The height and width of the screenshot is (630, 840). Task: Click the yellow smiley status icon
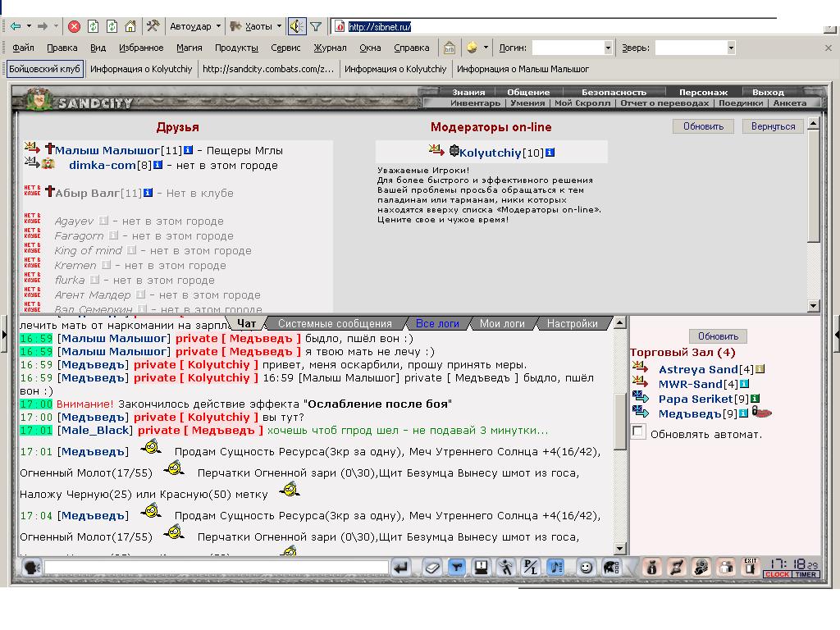click(x=472, y=47)
